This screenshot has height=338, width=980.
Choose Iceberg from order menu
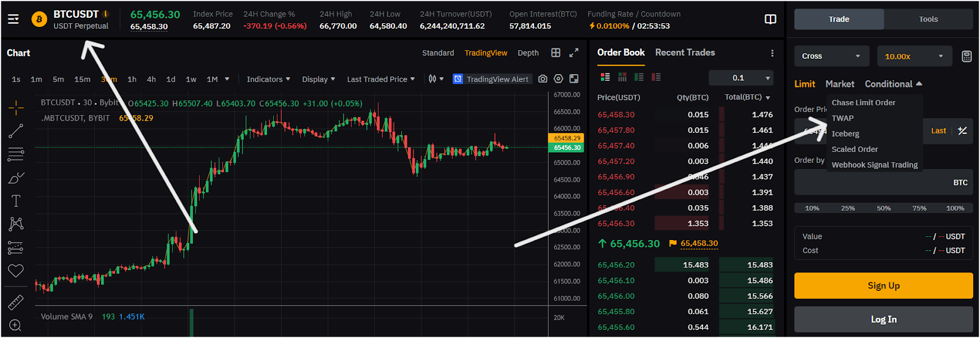pos(845,133)
